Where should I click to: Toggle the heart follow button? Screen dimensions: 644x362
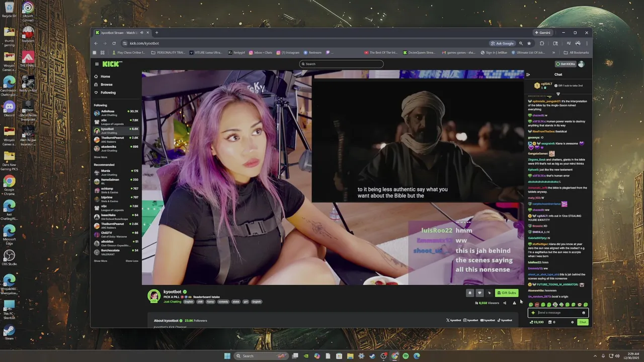[x=479, y=293]
